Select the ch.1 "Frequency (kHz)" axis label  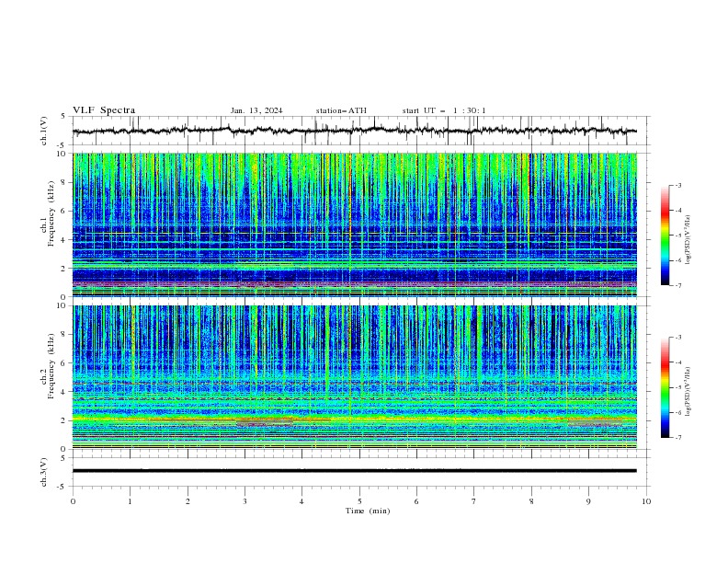tap(51, 213)
